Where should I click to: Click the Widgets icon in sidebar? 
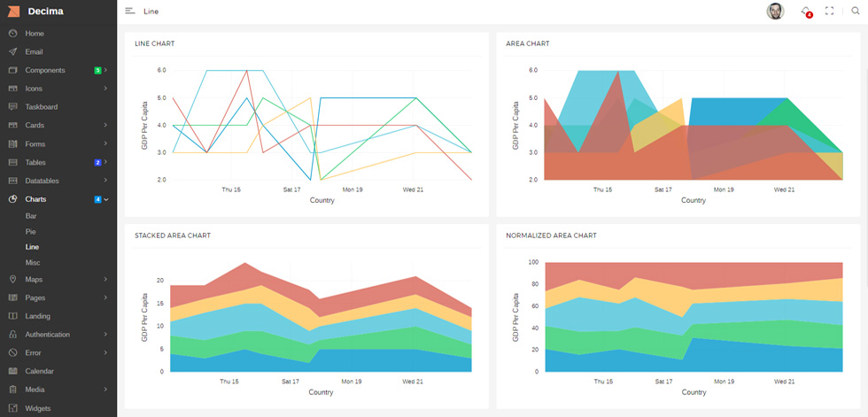(13, 408)
